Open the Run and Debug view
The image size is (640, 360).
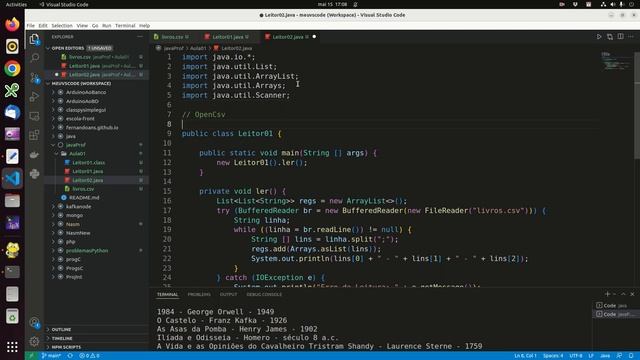tap(34, 97)
